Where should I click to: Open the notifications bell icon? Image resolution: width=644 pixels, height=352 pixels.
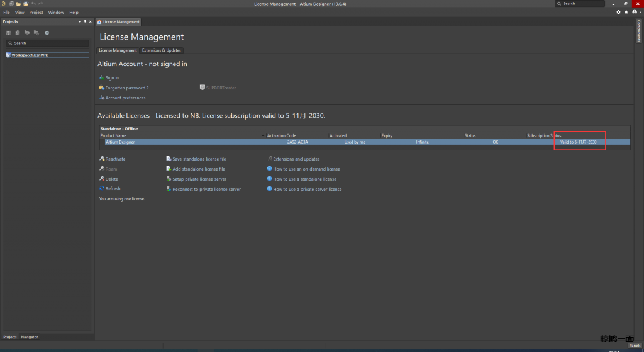[626, 12]
